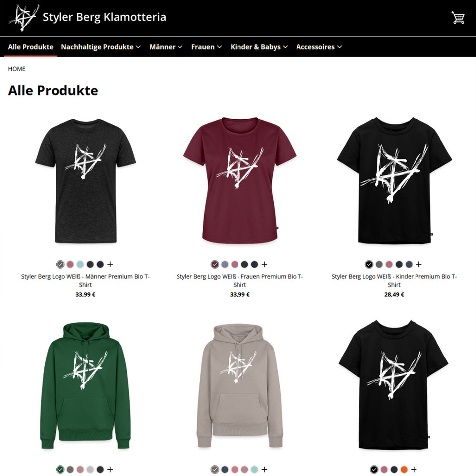Show more colors for bottom-right black T-shirt
This screenshot has height=476, width=476.
tap(414, 470)
